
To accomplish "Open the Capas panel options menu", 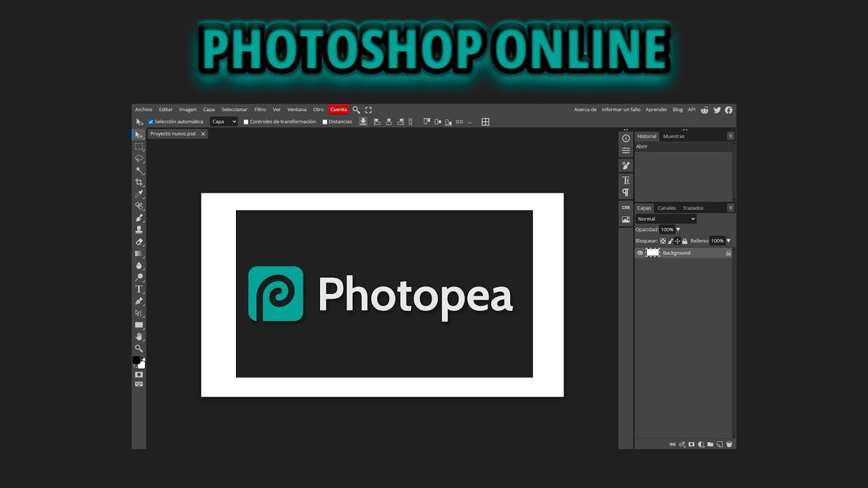I will [x=730, y=208].
